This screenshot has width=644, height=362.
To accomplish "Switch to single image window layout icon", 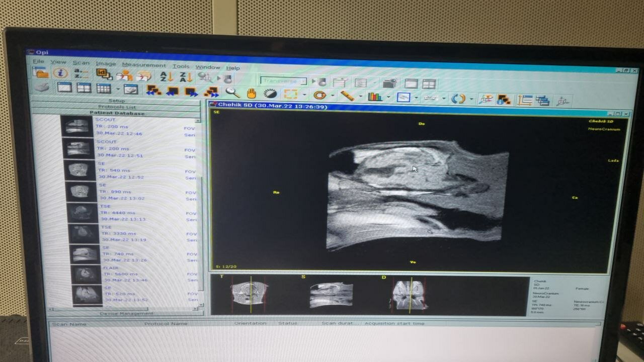I will click(65, 87).
